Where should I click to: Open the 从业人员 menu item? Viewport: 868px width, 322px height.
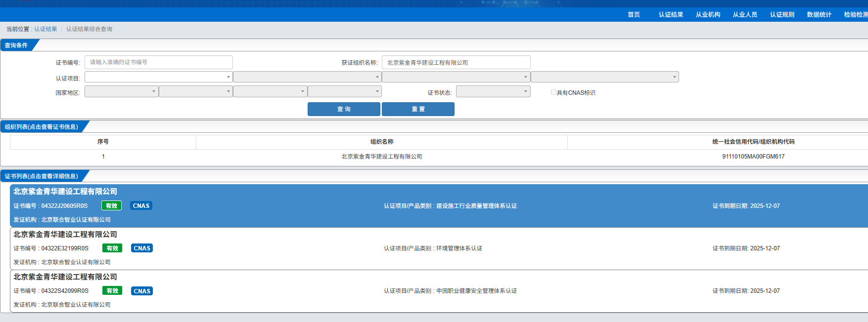(745, 15)
